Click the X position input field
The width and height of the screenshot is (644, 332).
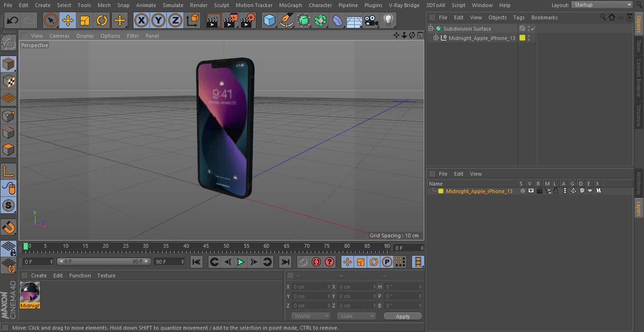click(x=311, y=287)
